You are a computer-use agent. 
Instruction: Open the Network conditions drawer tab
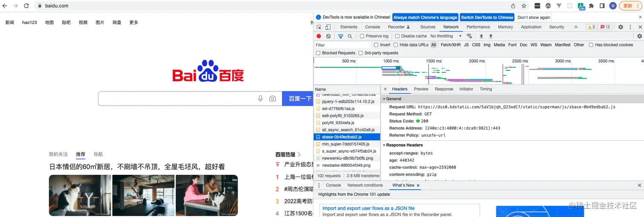point(365,185)
